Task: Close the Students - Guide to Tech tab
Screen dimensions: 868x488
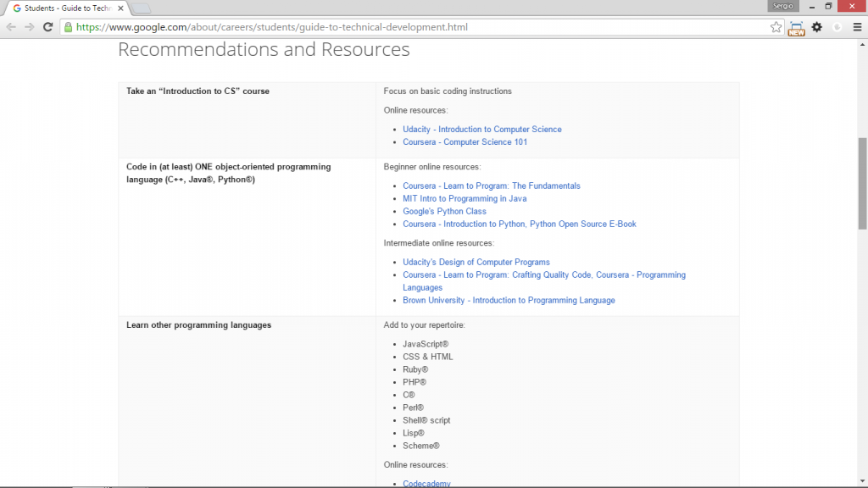Action: click(119, 6)
